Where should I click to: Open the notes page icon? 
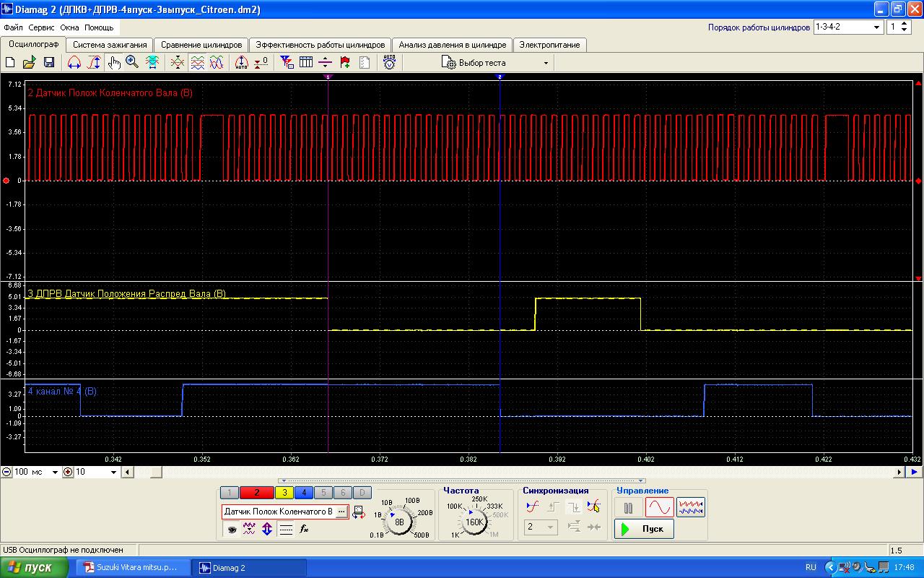coord(365,63)
